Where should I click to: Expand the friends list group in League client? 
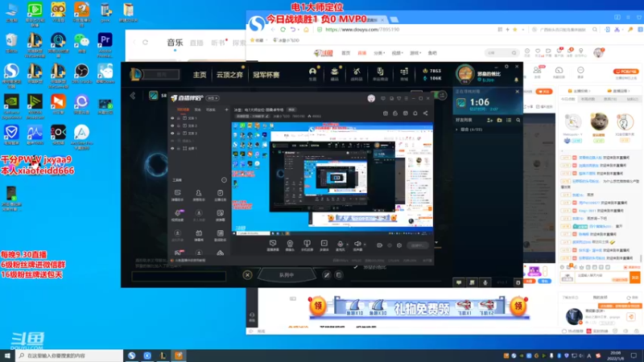coord(456,130)
